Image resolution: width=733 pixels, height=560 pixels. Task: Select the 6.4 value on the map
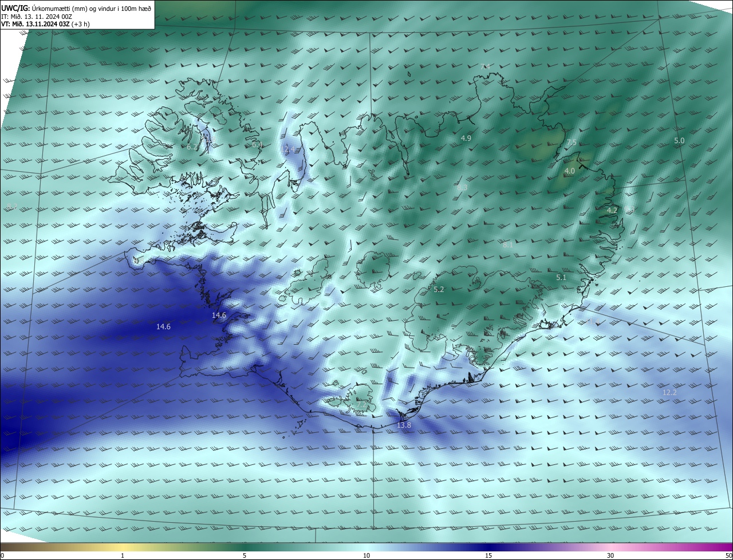[257, 145]
